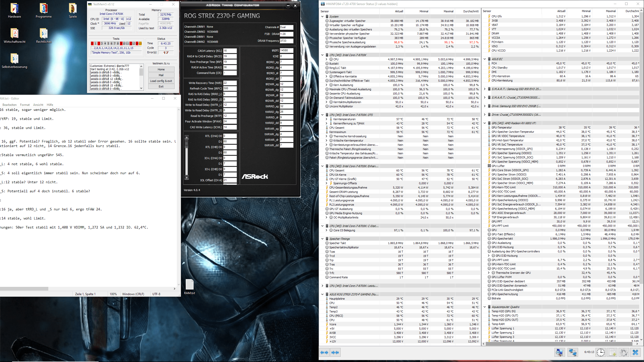Viewport: 644px width, 362px height.
Task: Click HWiNFO expand-columns arrows button
Action: tap(324, 352)
